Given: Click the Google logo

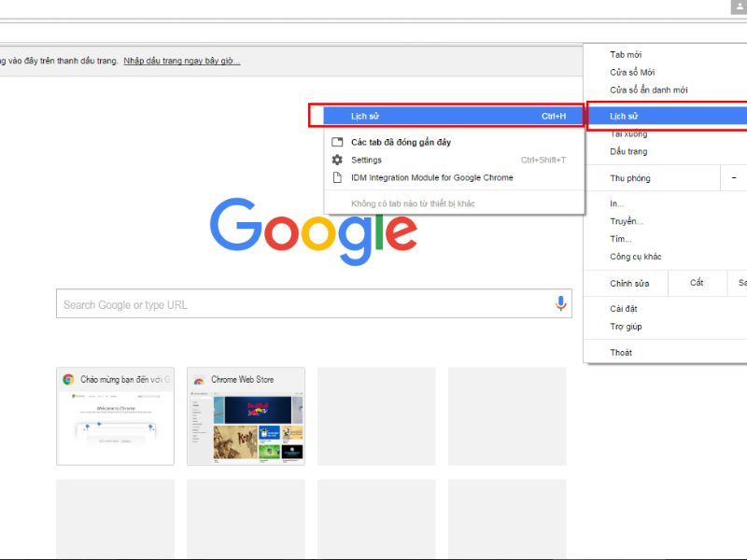Looking at the screenshot, I should pos(314,231).
